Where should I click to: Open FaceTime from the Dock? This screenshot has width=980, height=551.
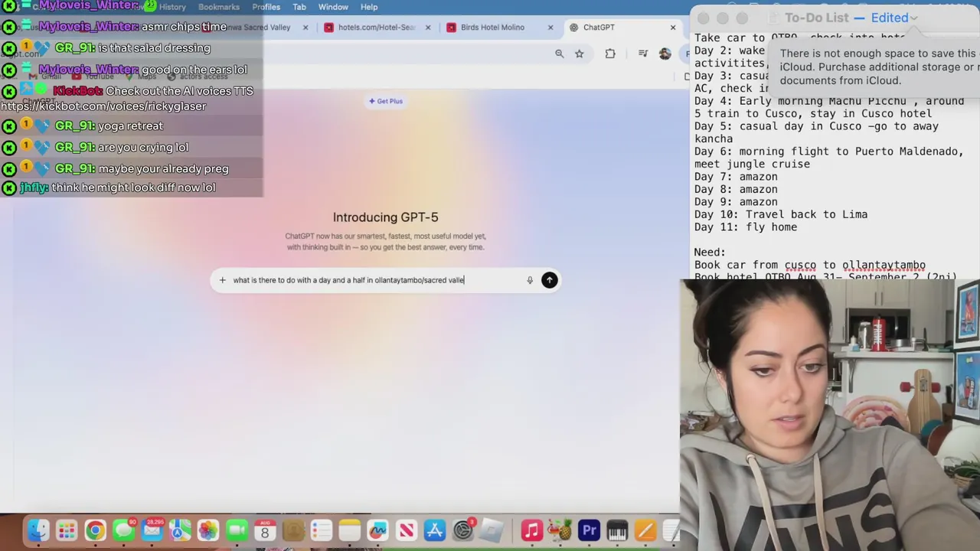[x=237, y=530]
